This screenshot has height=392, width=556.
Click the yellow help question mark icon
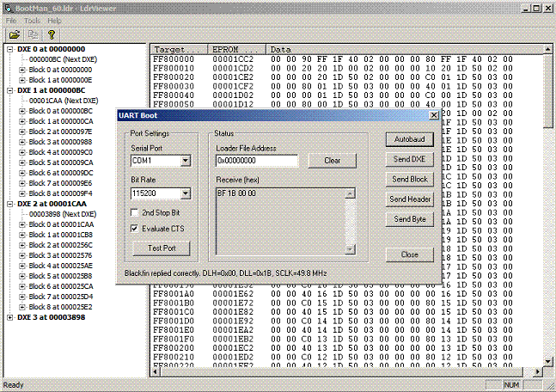[52, 34]
